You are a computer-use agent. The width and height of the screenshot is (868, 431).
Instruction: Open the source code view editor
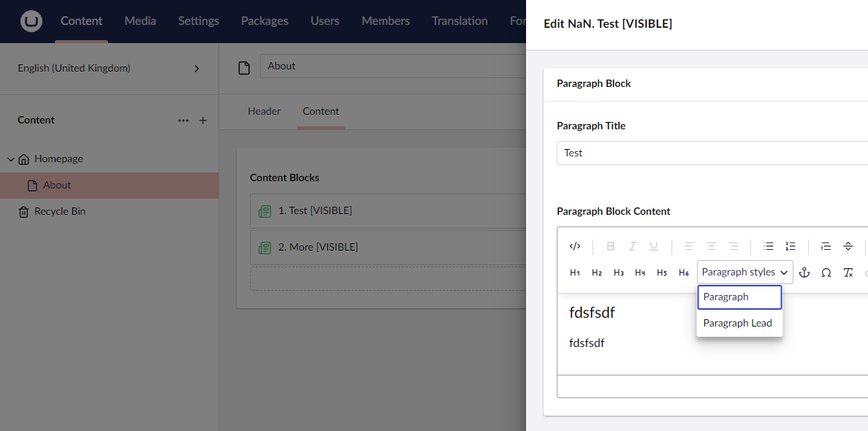(575, 246)
